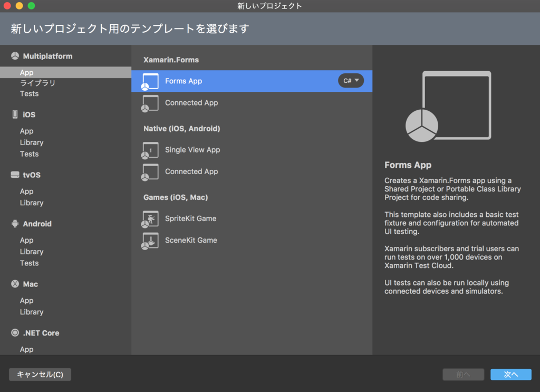The image size is (540, 392).
Task: Click the Android heading label
Action: pyautogui.click(x=37, y=224)
